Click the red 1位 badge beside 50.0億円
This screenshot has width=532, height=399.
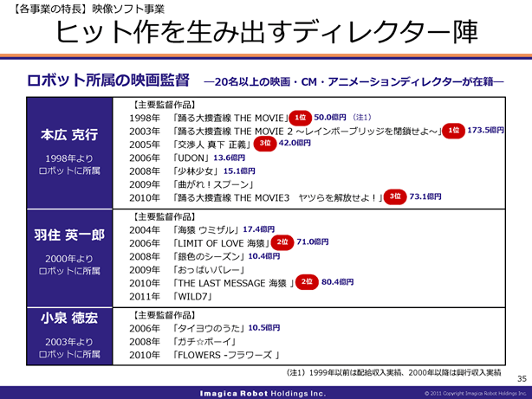[301, 118]
